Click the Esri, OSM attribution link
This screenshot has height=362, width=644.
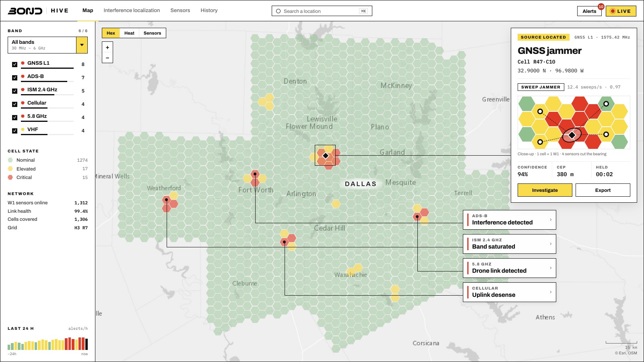point(626,353)
